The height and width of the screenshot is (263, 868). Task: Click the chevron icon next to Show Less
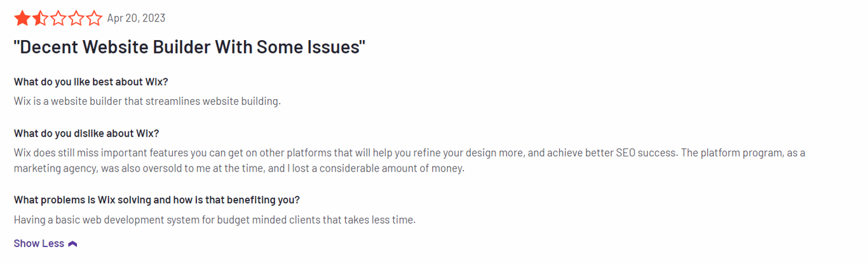[x=72, y=243]
